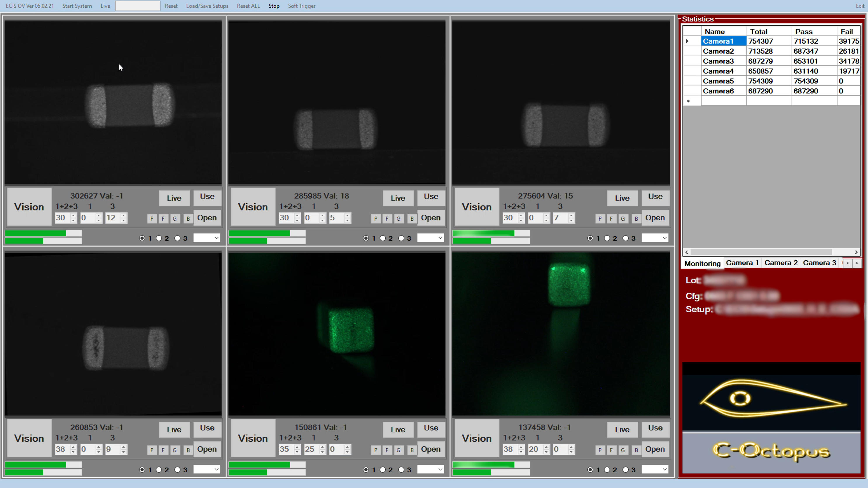Click the B button in the fourth camera panel
The image size is (868, 488).
click(x=188, y=450)
